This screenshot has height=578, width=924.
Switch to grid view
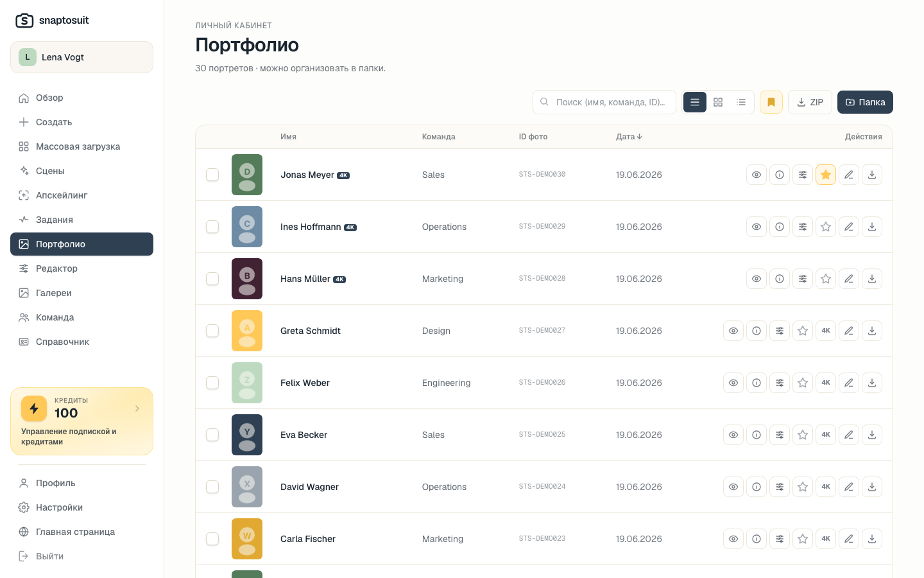[x=718, y=102]
